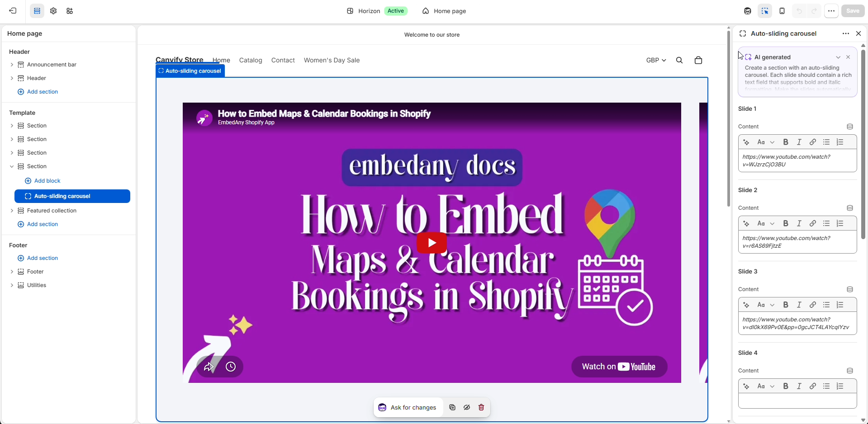Screen dimensions: 868x424
Task: Expand the Utilities row
Action: click(12, 285)
